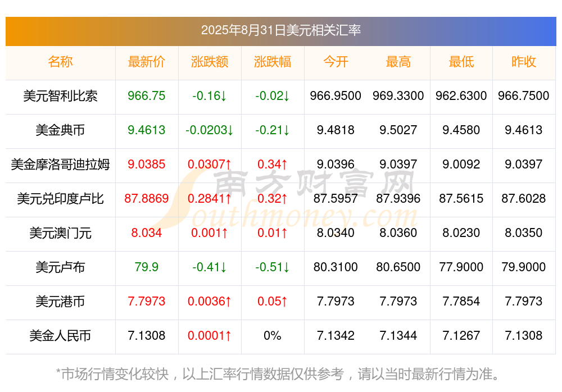Viewport: 562px width, 392px height.
Task: Select the 美元智利比索 row name
Action: tap(60, 96)
